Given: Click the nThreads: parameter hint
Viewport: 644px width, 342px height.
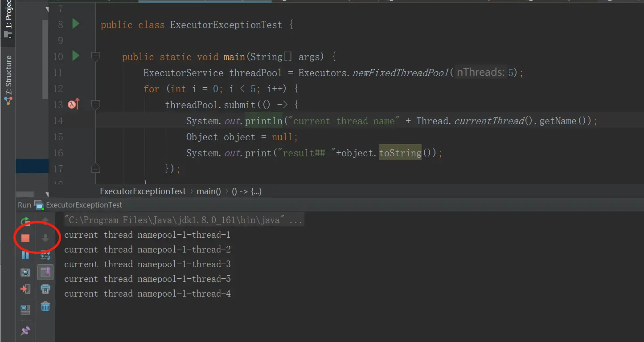Looking at the screenshot, I should 480,72.
